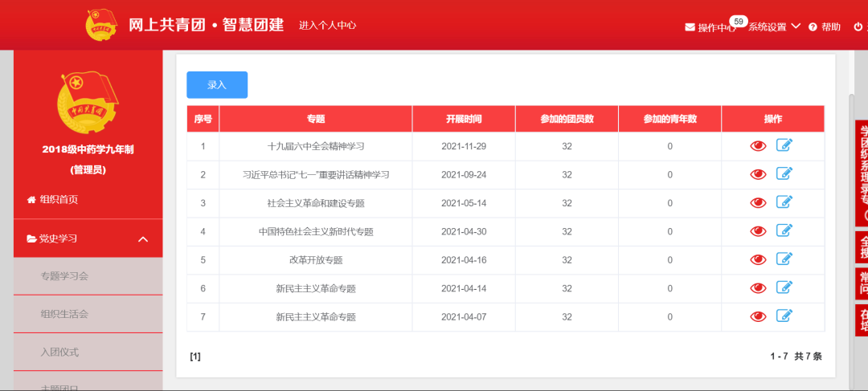
Task: Open the 系统设置 dropdown menu
Action: pyautogui.click(x=774, y=26)
